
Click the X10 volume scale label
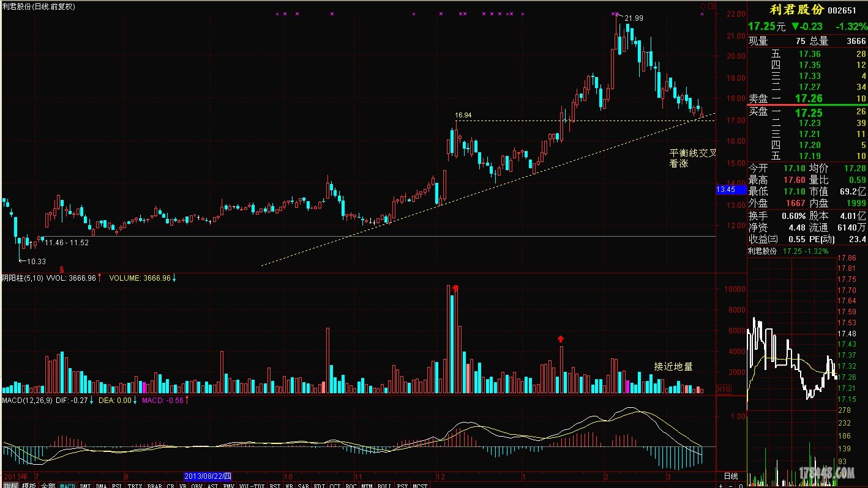point(724,389)
